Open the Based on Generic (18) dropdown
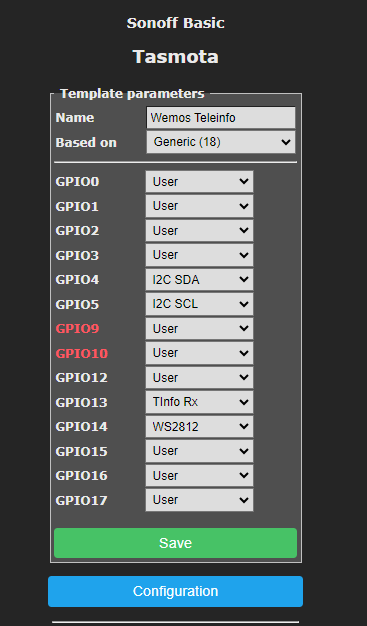The height and width of the screenshot is (626, 367). point(221,142)
